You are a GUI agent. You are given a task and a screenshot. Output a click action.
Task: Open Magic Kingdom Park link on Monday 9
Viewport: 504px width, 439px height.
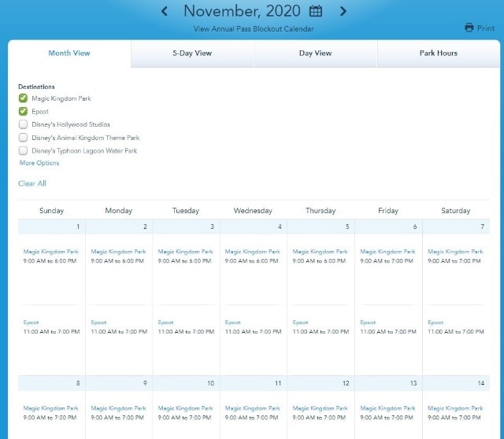[x=118, y=408]
